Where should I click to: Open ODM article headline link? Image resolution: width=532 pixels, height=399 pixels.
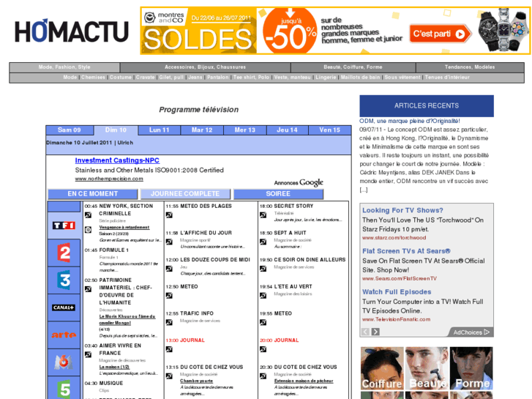click(410, 121)
